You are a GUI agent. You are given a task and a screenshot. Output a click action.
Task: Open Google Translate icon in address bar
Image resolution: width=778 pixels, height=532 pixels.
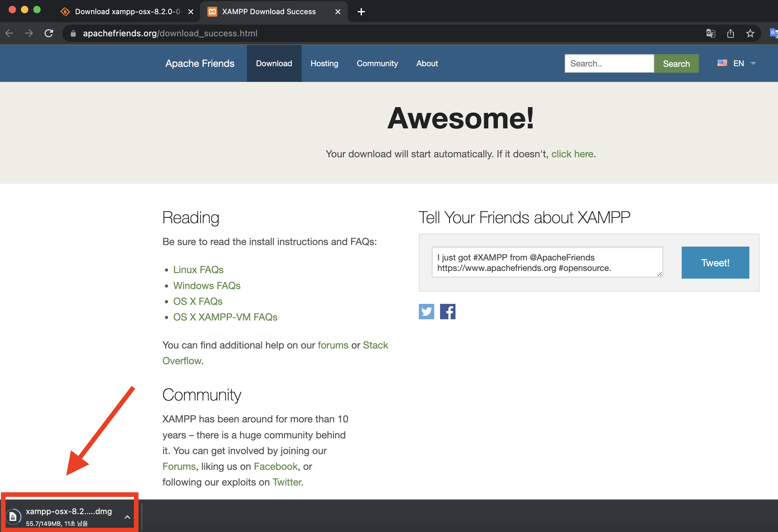[710, 33]
